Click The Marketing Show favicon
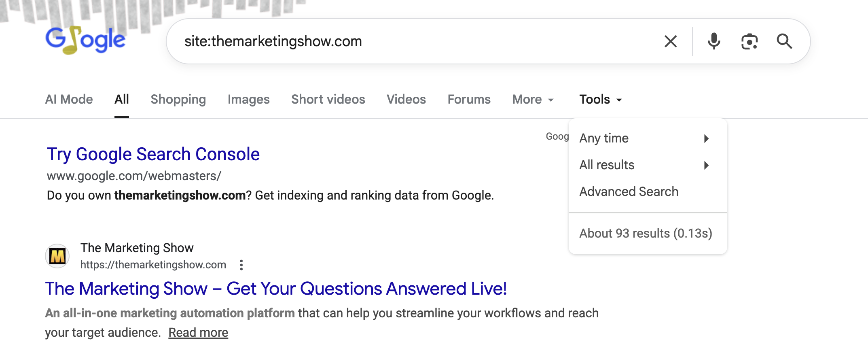Screen dimensions: 868x357 57,256
